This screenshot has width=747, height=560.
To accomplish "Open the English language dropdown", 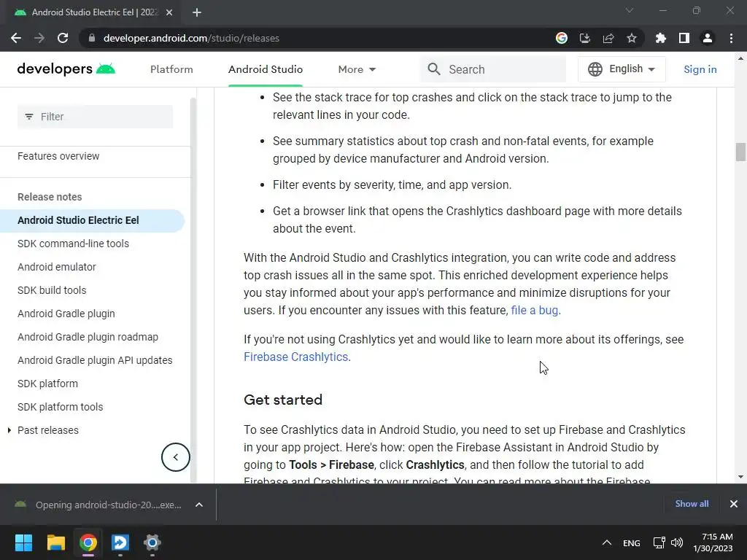I will point(622,69).
